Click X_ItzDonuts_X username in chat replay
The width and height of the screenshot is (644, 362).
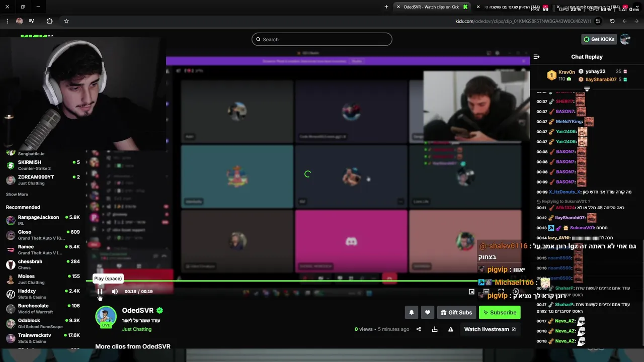coord(565,192)
